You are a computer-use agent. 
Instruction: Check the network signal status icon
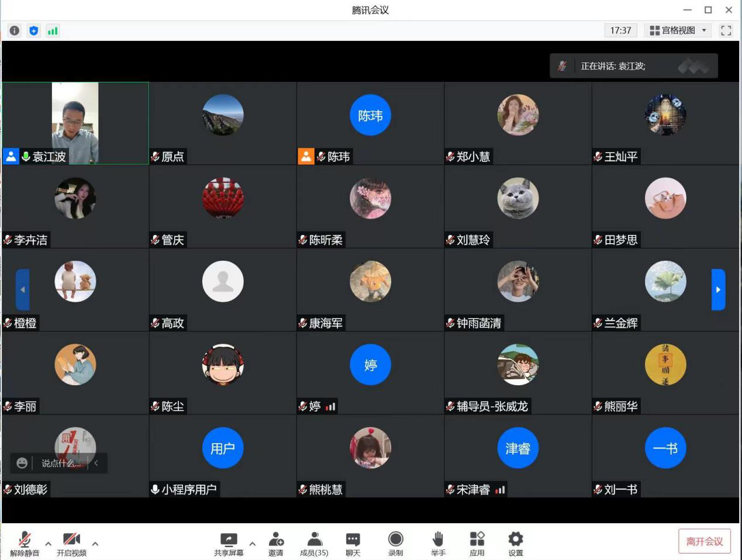[53, 30]
